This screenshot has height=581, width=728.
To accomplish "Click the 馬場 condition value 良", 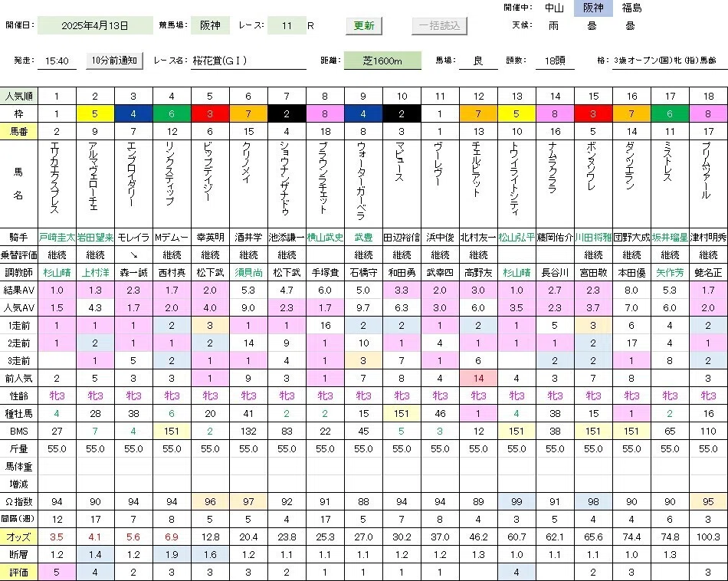I will coord(478,61).
